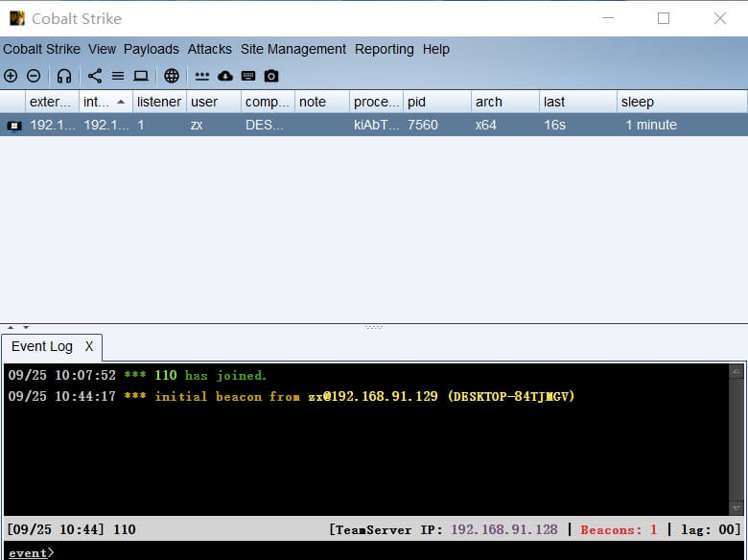Show targets view with laptop icon
748x560 pixels.
[141, 76]
